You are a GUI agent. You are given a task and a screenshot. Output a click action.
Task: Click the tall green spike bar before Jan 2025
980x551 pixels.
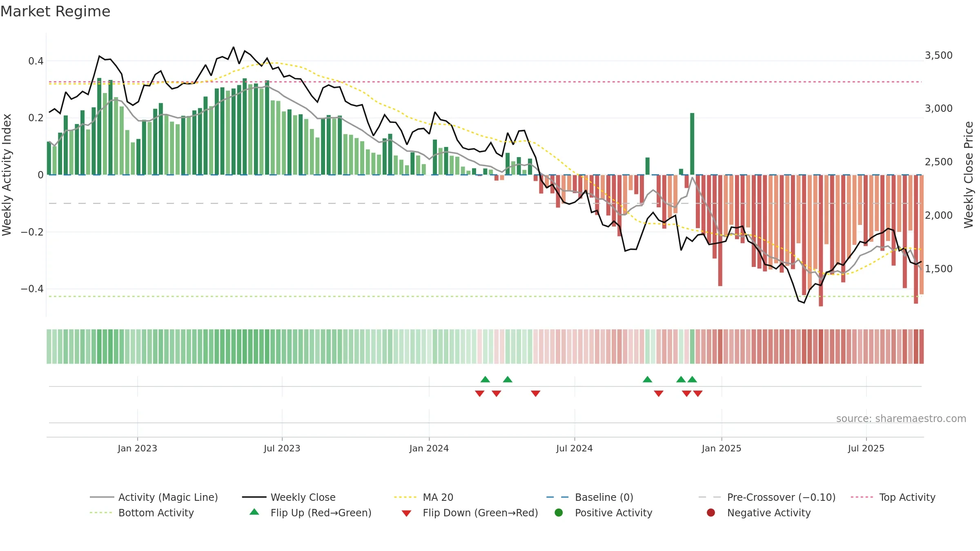692,144
